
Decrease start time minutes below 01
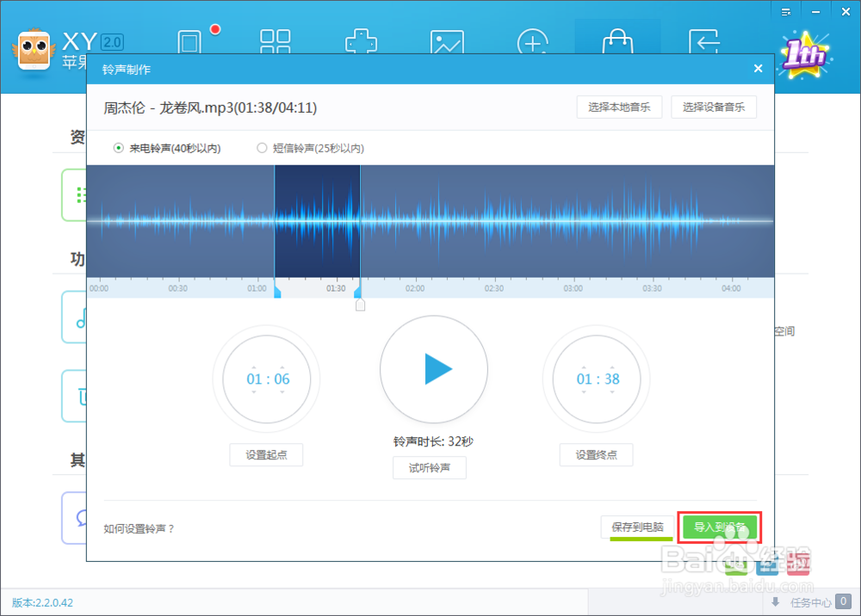coord(254,392)
